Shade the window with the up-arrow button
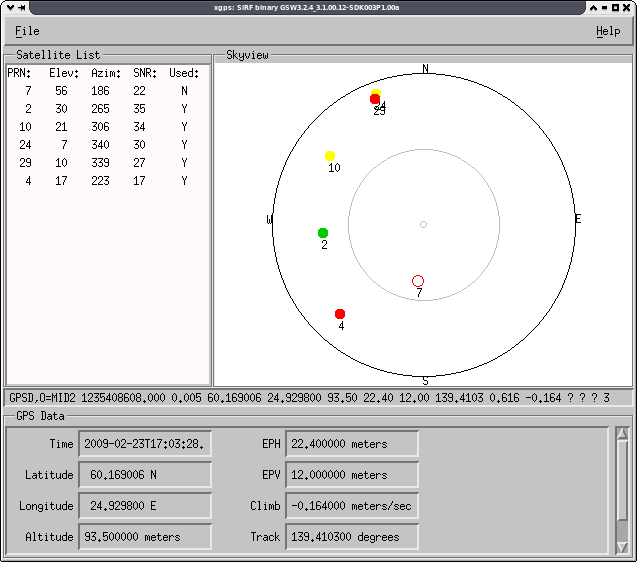Viewport: 637px width, 562px height. pyautogui.click(x=594, y=7)
